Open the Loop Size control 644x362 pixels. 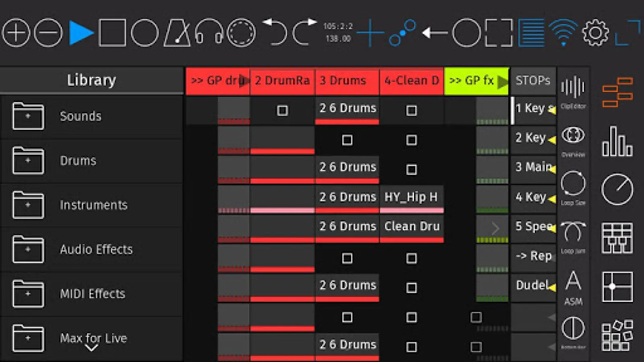(x=573, y=188)
